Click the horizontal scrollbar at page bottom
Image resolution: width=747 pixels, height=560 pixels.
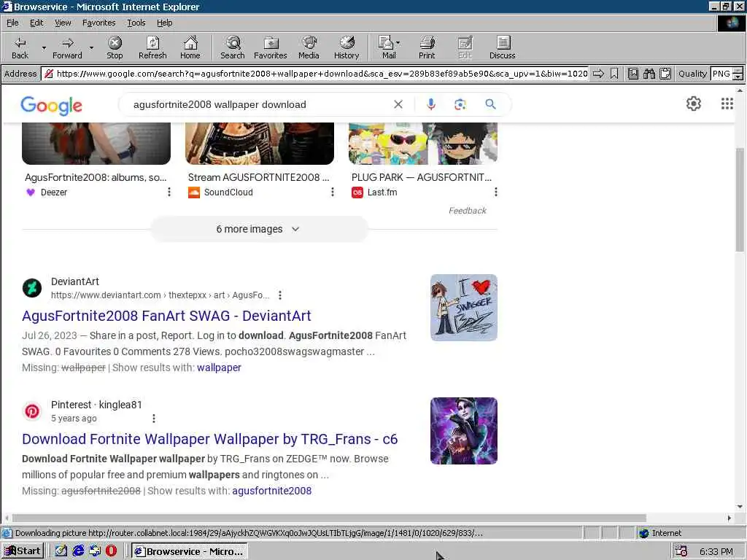click(x=329, y=518)
